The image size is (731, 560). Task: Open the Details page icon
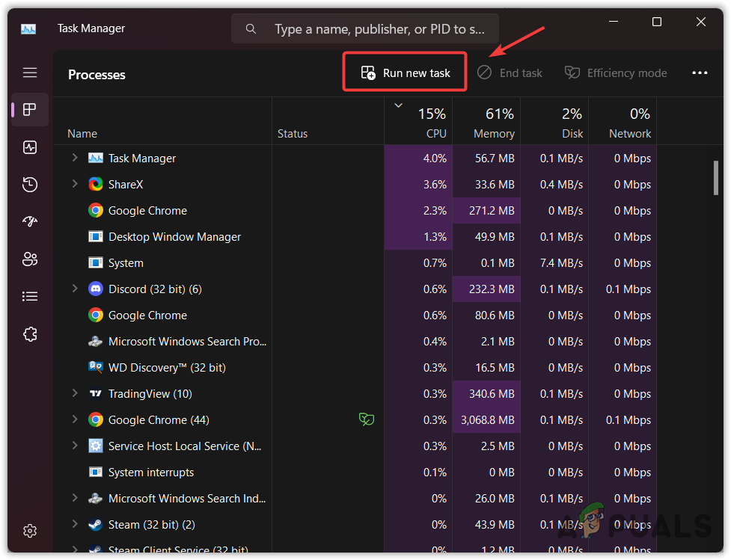click(x=30, y=296)
